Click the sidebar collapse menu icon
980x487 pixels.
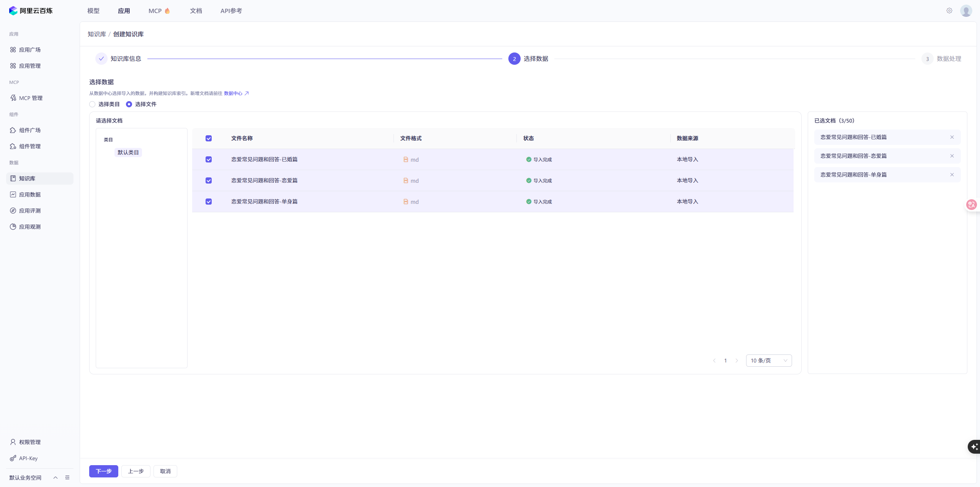pyautogui.click(x=67, y=477)
